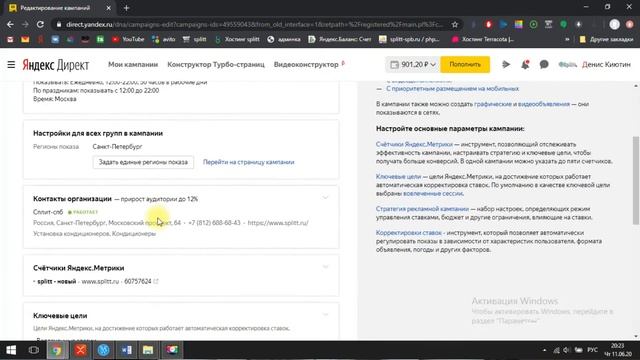Screen dimensions: 640x360
Task: Click the https://www.splitt.ru/ contact address
Action: [278, 223]
